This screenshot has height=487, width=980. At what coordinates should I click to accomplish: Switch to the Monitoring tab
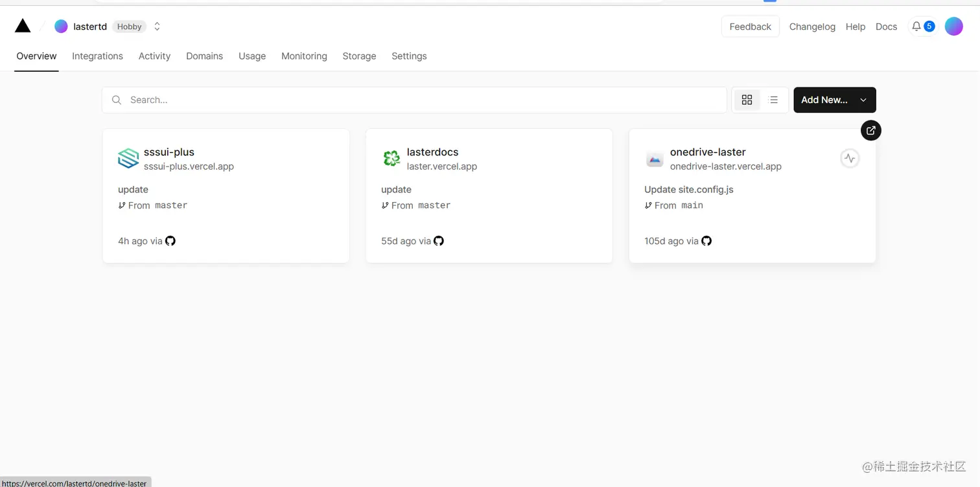coord(304,56)
